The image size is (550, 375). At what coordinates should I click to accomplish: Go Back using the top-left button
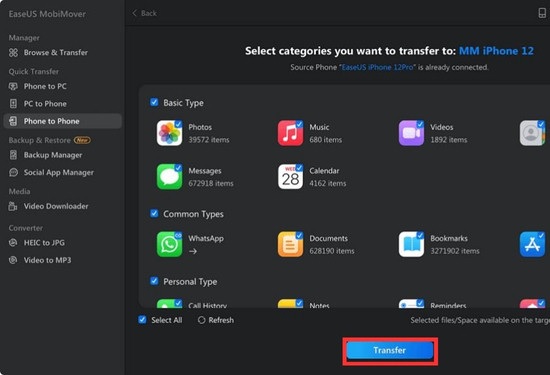(x=145, y=13)
